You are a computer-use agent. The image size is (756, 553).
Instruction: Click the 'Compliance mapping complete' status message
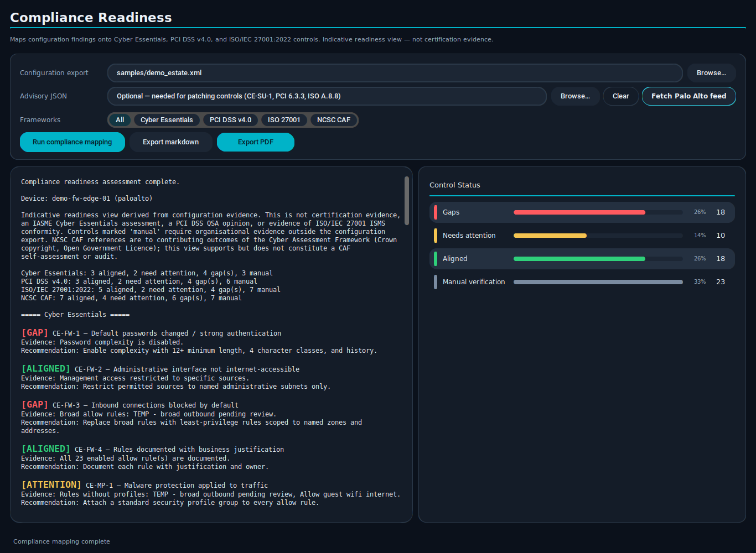click(x=61, y=542)
